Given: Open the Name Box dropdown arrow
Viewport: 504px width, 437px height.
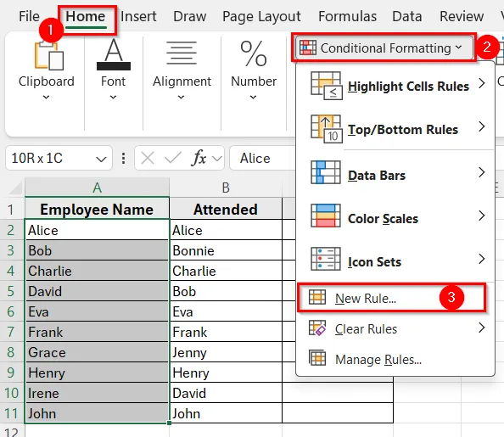Looking at the screenshot, I should (x=101, y=159).
